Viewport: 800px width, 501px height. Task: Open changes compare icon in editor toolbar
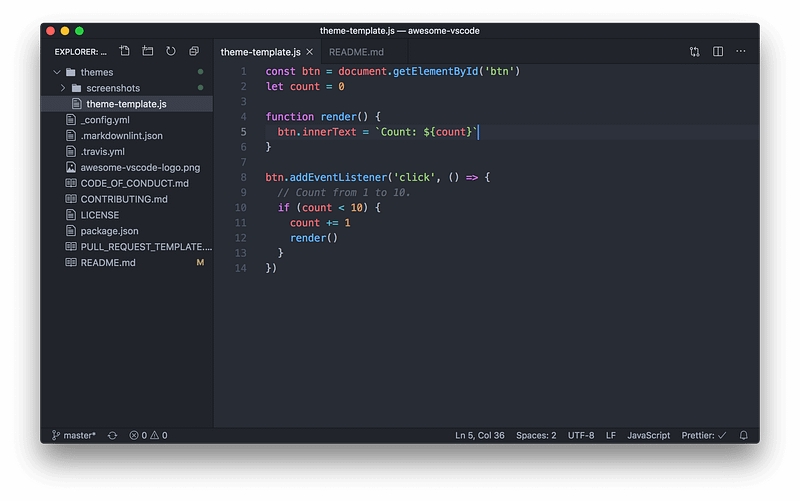pos(694,52)
